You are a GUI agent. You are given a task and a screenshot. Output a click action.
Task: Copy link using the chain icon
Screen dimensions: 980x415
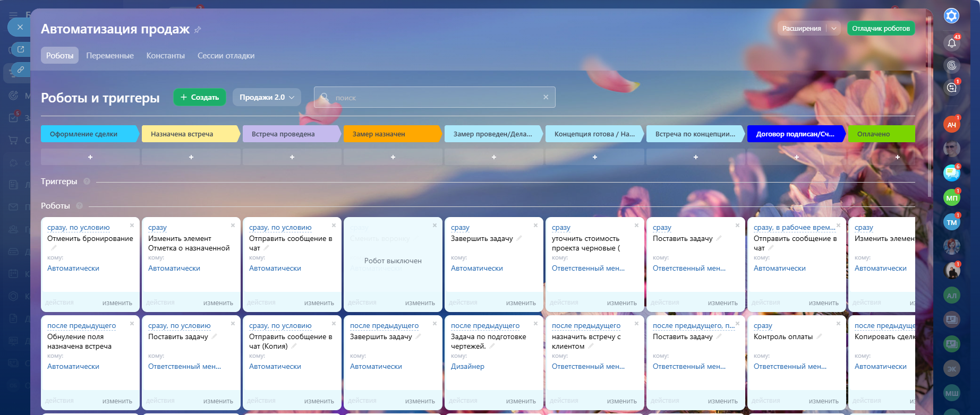click(x=21, y=70)
